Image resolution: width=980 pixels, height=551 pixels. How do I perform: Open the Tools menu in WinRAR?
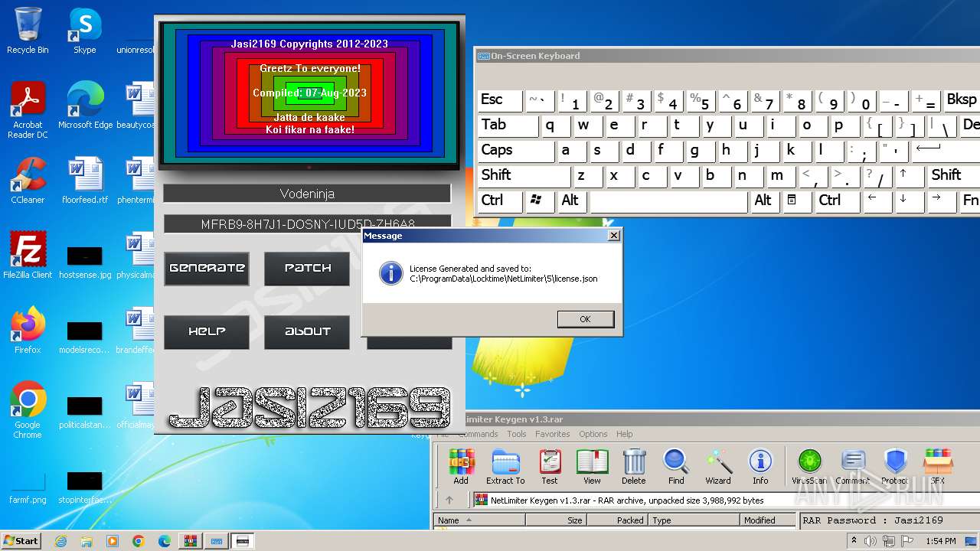(x=517, y=434)
